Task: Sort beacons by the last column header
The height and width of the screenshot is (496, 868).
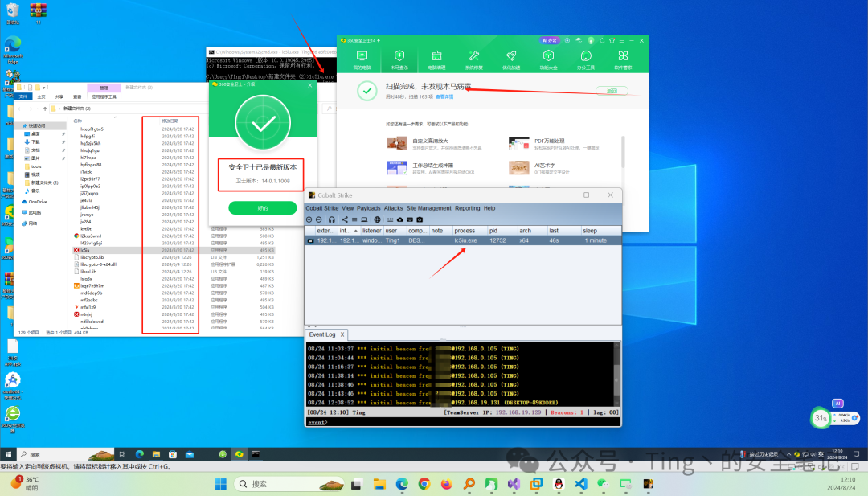Action: point(563,231)
